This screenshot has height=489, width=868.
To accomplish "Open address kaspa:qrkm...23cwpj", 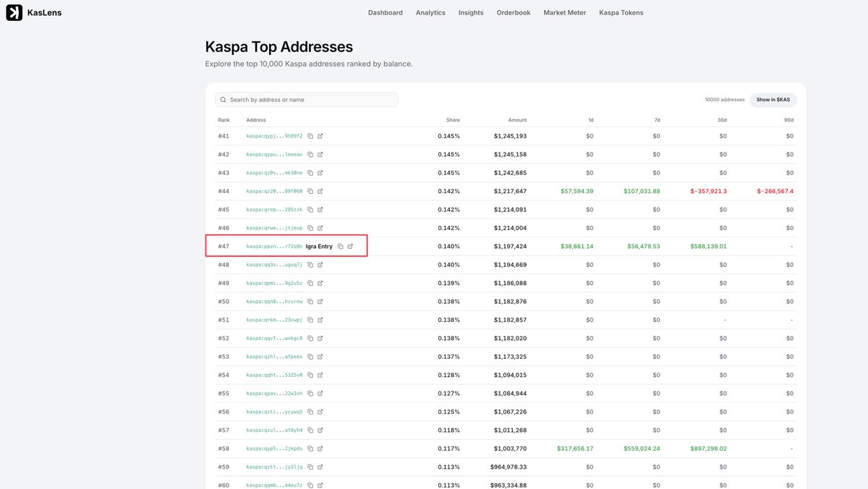I will click(x=274, y=320).
